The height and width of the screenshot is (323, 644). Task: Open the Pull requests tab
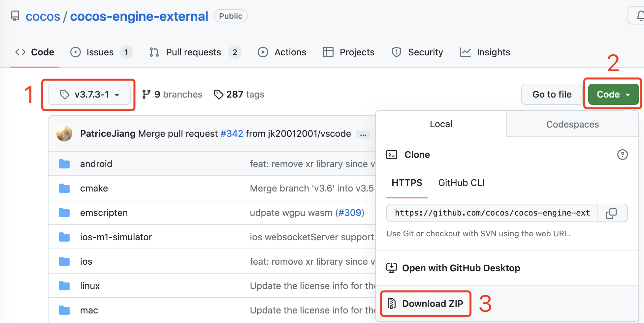click(195, 52)
